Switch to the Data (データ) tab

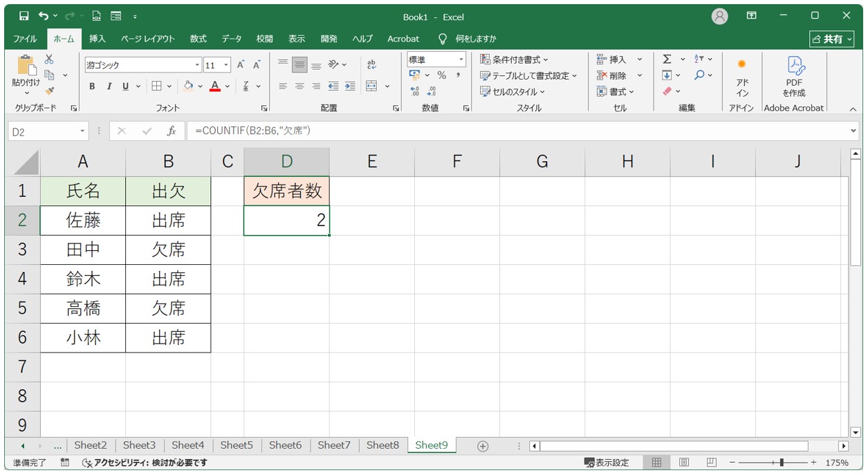coord(232,39)
